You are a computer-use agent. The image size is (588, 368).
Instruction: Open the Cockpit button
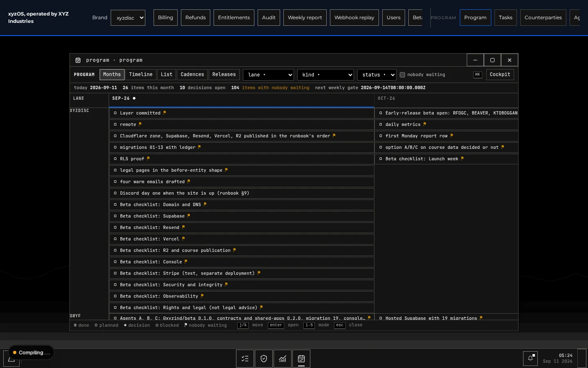click(x=500, y=74)
